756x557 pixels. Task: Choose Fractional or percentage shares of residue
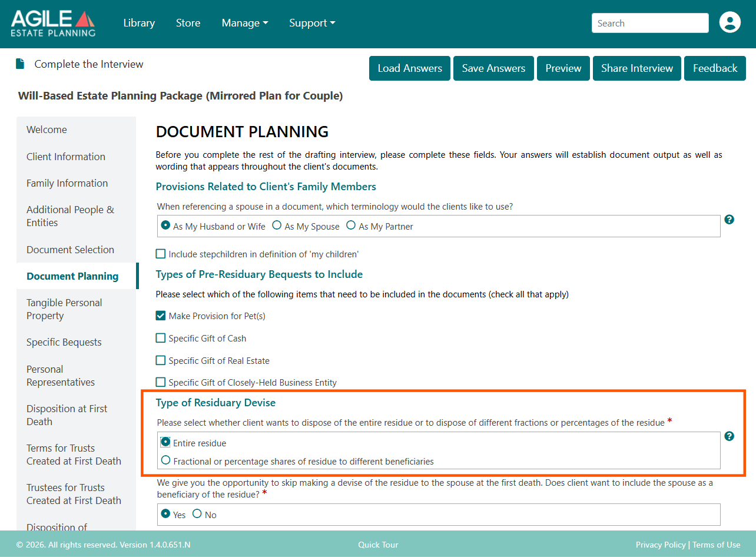coord(166,460)
